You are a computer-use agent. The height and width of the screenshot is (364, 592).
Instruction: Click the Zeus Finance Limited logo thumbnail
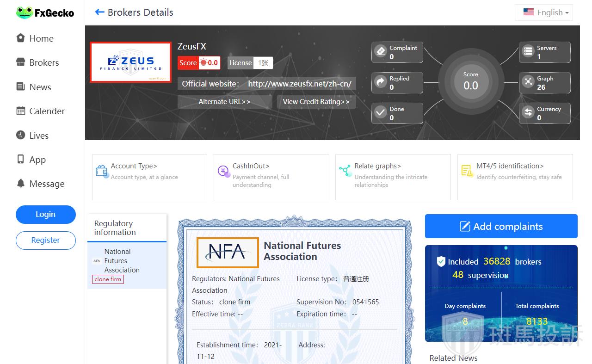(131, 62)
